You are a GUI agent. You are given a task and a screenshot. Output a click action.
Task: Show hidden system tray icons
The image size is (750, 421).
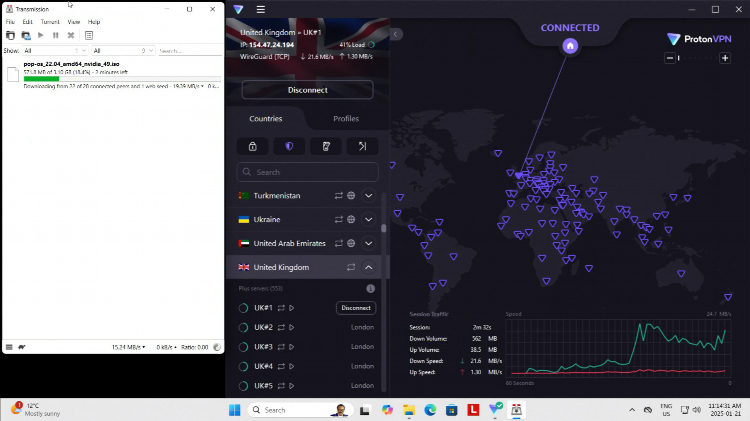[x=632, y=410]
